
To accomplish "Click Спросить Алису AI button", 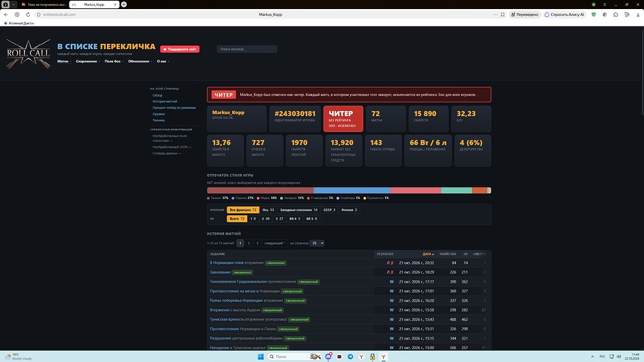I will (x=564, y=14).
